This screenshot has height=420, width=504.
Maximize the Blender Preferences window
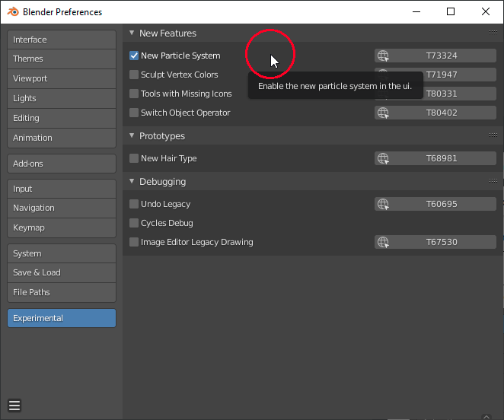451,12
